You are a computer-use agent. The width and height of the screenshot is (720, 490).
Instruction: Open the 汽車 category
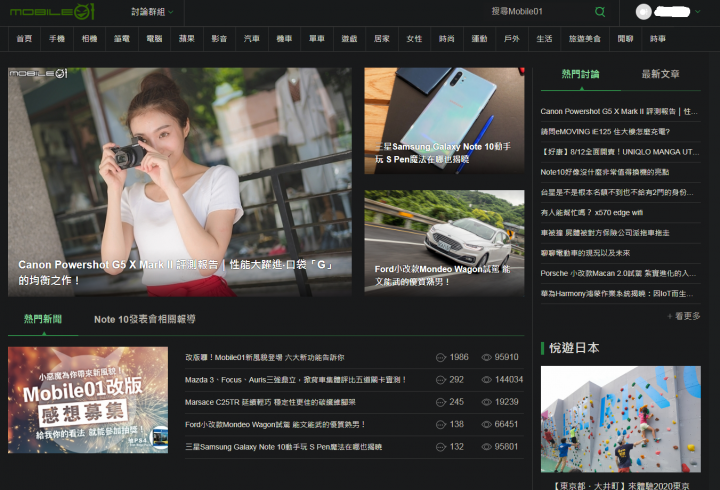coord(252,39)
